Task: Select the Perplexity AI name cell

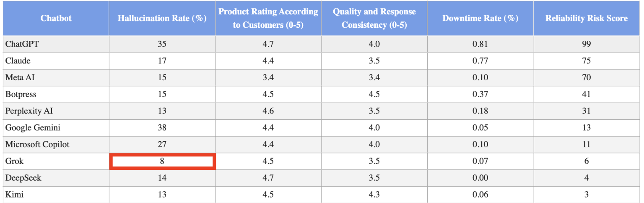Action: (56, 111)
